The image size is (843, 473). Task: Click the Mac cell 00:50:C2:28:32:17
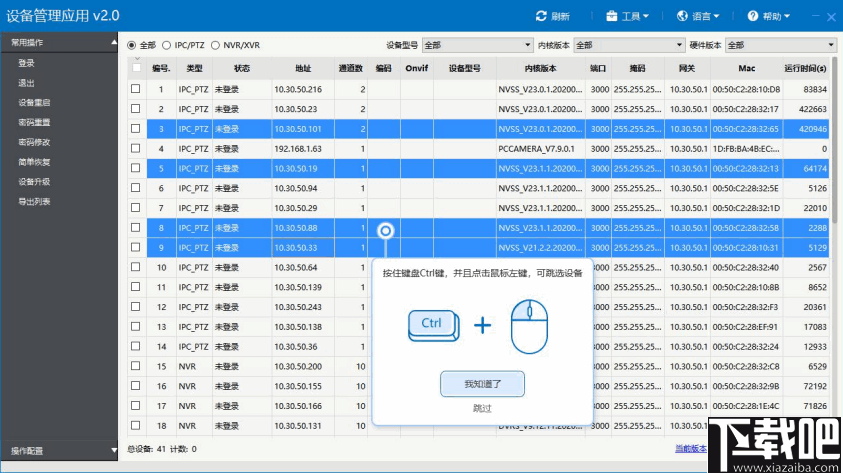coord(746,109)
